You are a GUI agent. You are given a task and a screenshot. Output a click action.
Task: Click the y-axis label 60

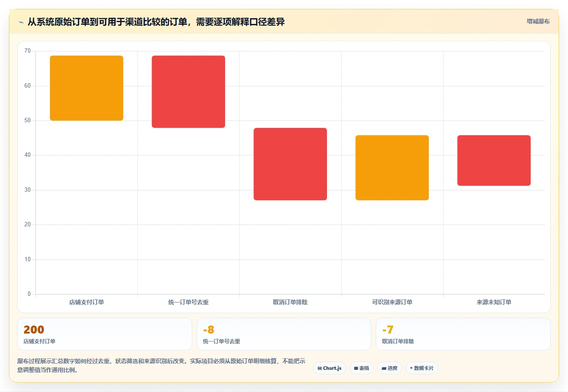[x=27, y=86]
